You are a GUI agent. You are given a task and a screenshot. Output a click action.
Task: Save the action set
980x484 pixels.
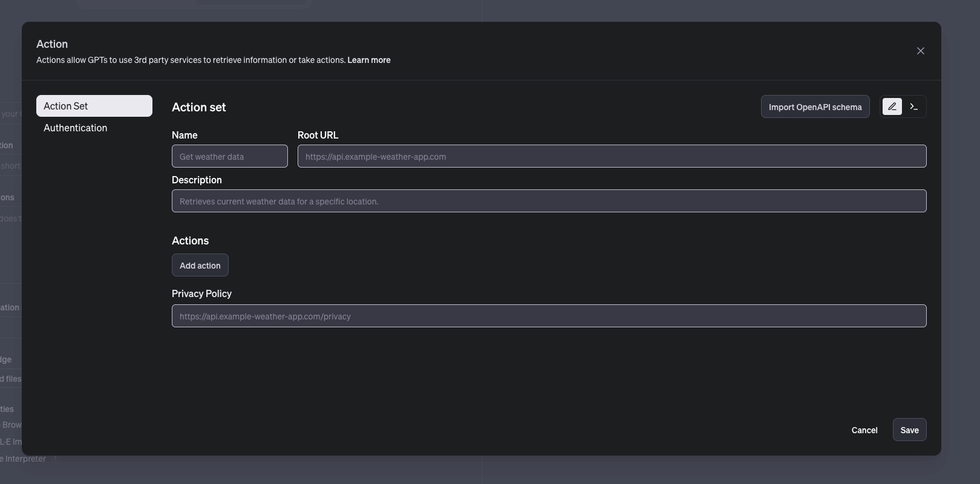910,430
